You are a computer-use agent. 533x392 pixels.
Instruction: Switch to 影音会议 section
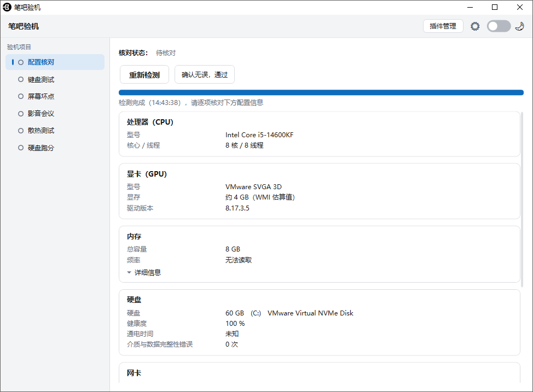[x=55, y=114]
